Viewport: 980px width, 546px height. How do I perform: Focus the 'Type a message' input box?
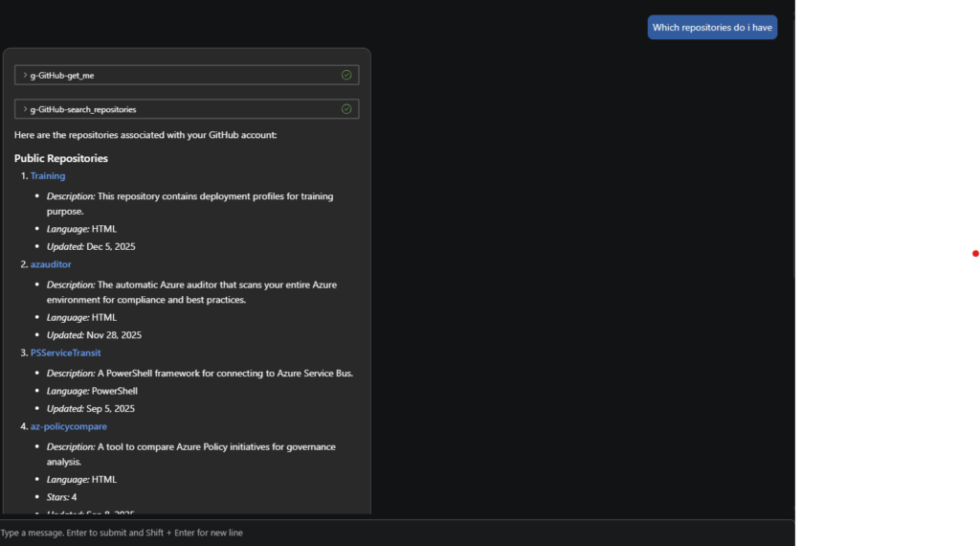[383, 533]
